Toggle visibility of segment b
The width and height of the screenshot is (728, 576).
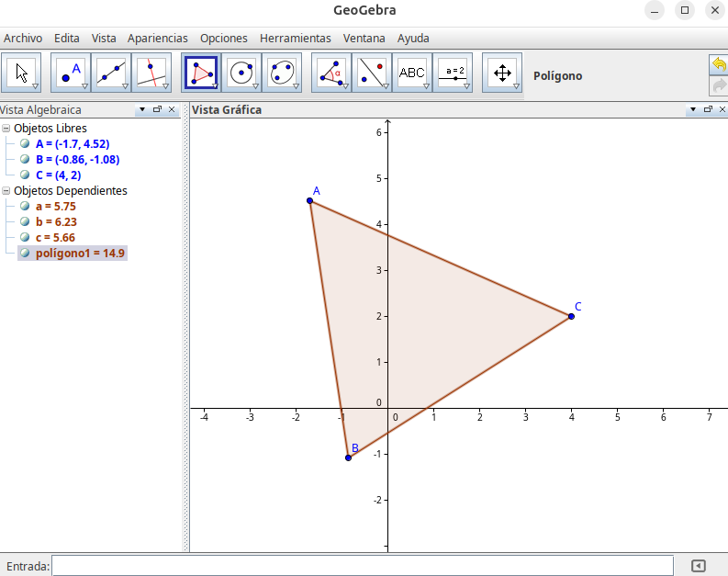tap(25, 221)
